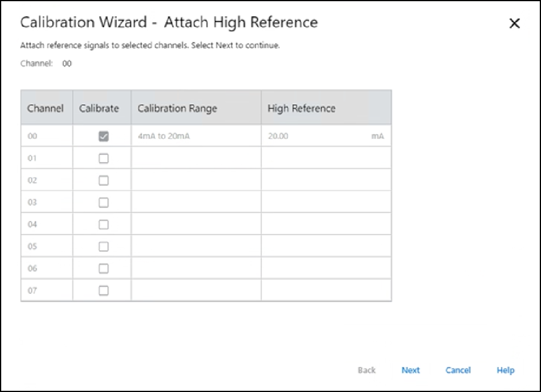Go Back to the previous wizard step

(x=366, y=370)
